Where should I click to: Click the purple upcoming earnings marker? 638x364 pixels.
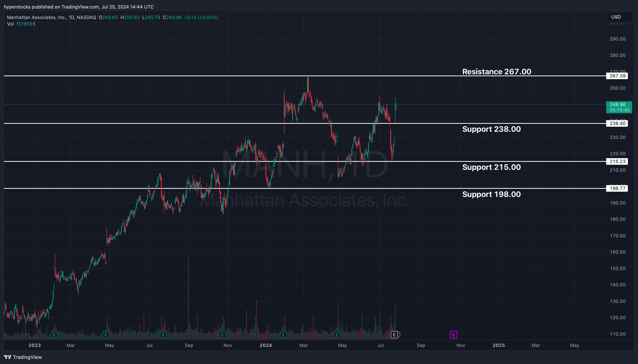point(453,335)
